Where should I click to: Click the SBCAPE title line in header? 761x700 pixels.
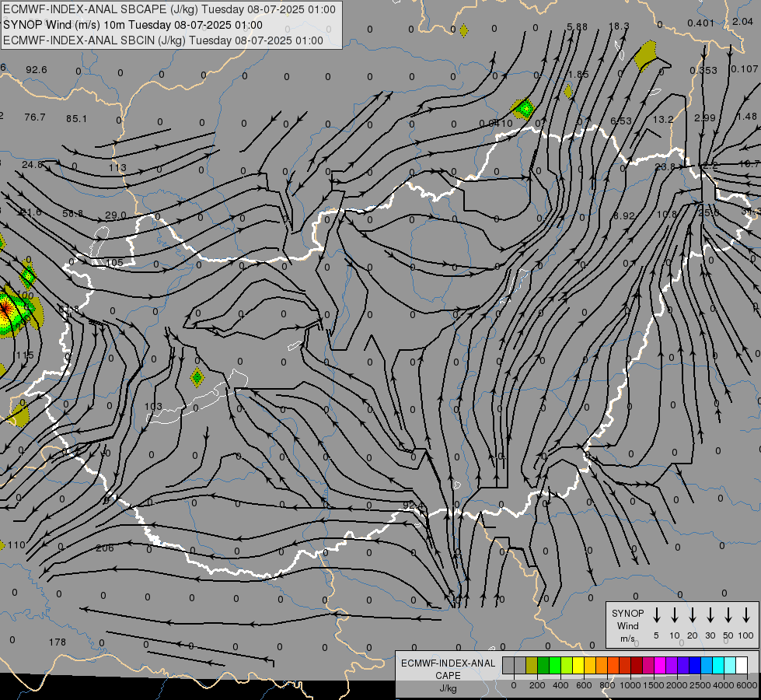coord(169,9)
